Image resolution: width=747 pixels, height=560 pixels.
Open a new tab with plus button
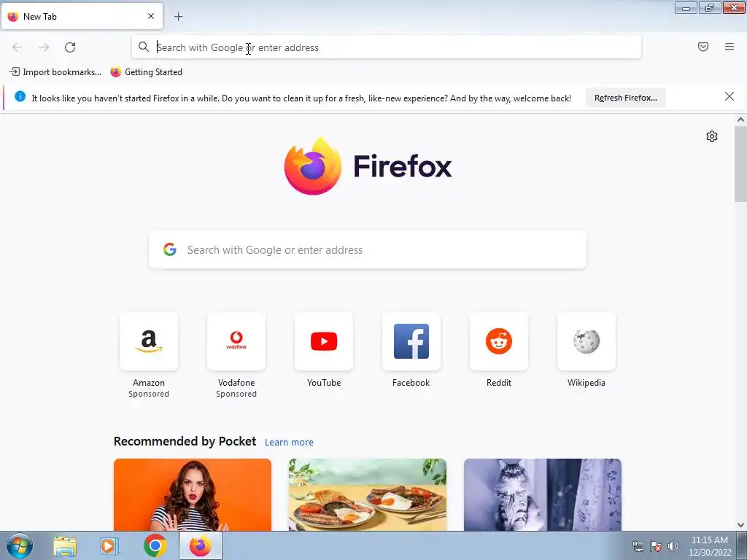click(178, 17)
